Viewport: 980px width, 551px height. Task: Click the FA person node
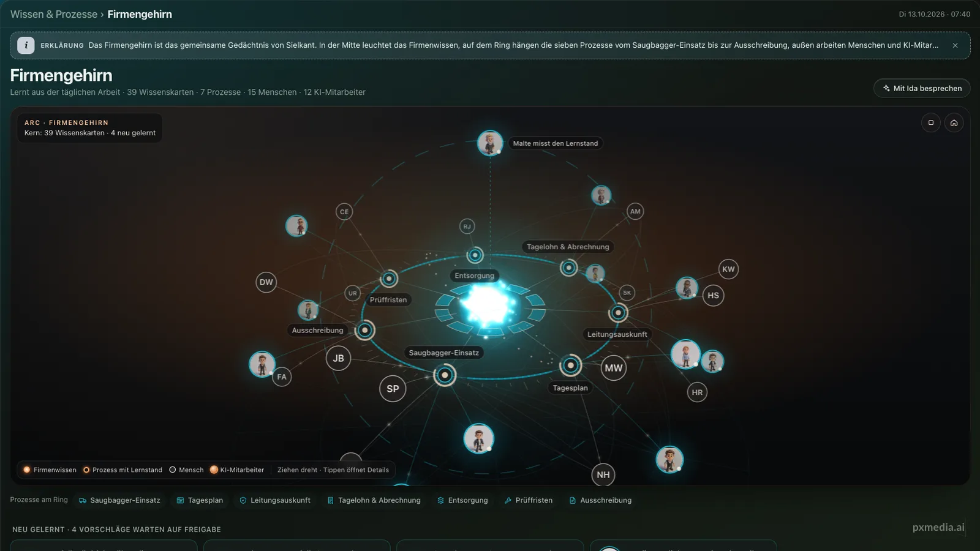click(x=282, y=377)
